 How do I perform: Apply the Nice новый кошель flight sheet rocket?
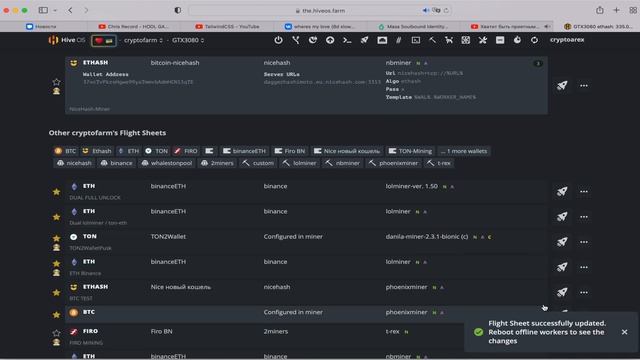tap(562, 292)
